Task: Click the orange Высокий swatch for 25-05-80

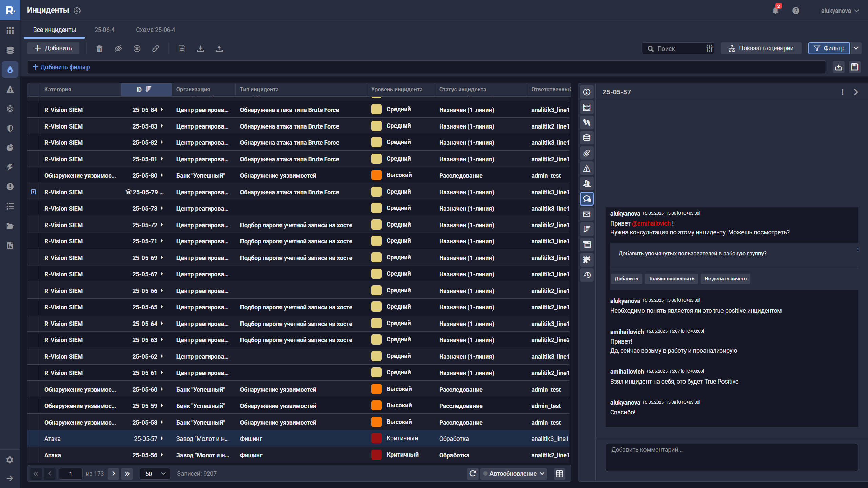Action: [x=376, y=175]
